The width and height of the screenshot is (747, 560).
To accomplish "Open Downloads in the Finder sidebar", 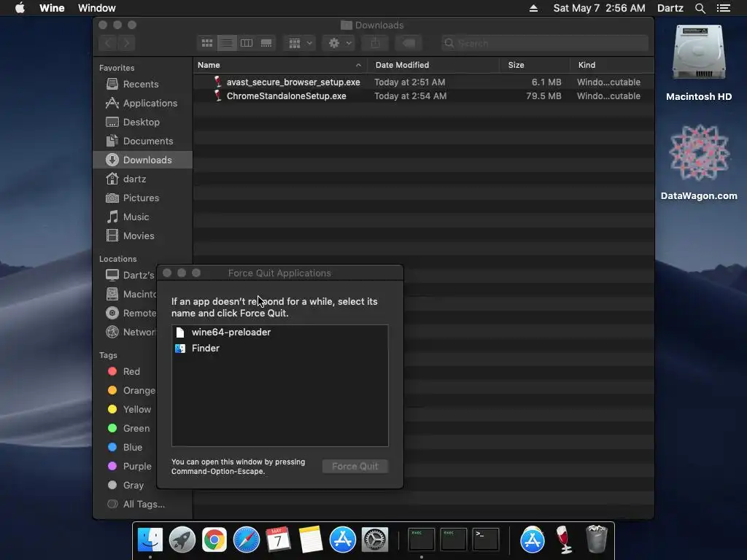I will (143, 160).
